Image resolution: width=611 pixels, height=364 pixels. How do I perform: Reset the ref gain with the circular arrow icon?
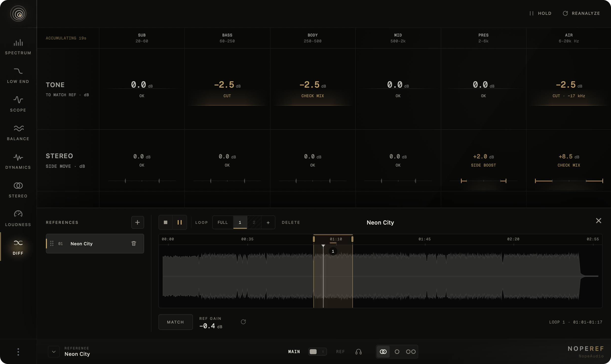coord(243,322)
